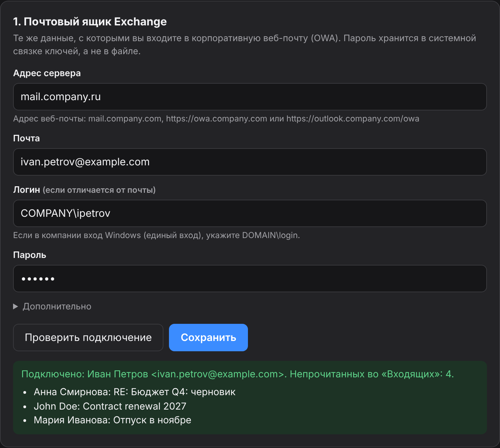
Task: Click into the Почта email input field
Action: point(250,162)
